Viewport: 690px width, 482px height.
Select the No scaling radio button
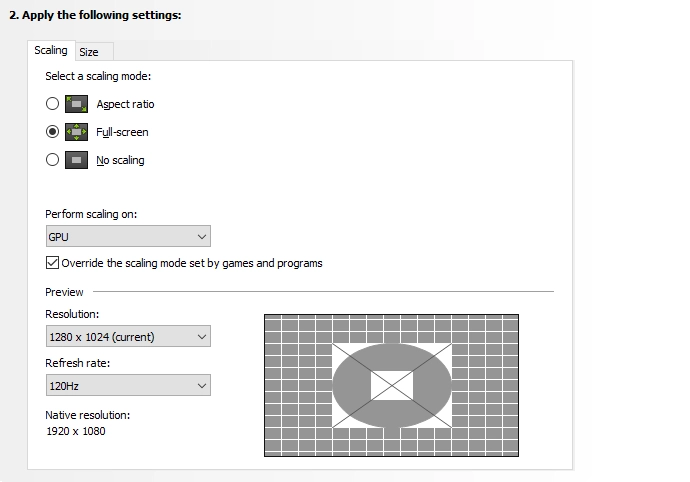pos(52,159)
